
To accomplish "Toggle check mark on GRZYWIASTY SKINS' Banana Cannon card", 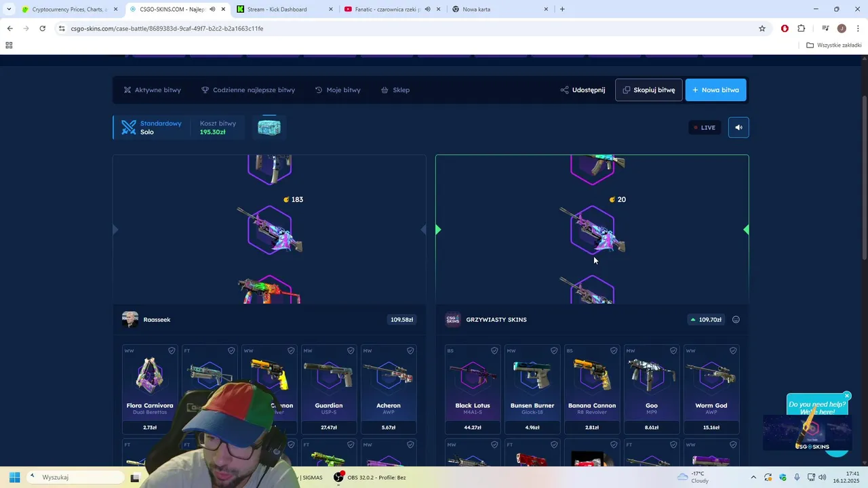I will [x=614, y=350].
